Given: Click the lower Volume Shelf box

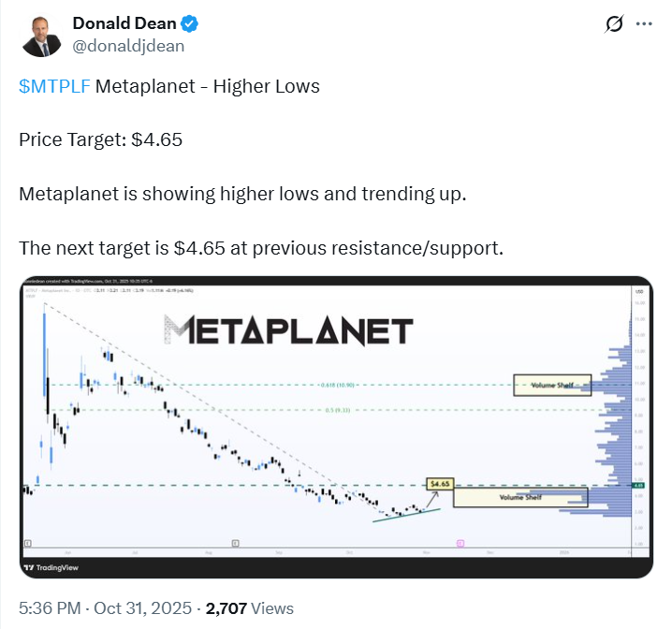Looking at the screenshot, I should [x=519, y=498].
